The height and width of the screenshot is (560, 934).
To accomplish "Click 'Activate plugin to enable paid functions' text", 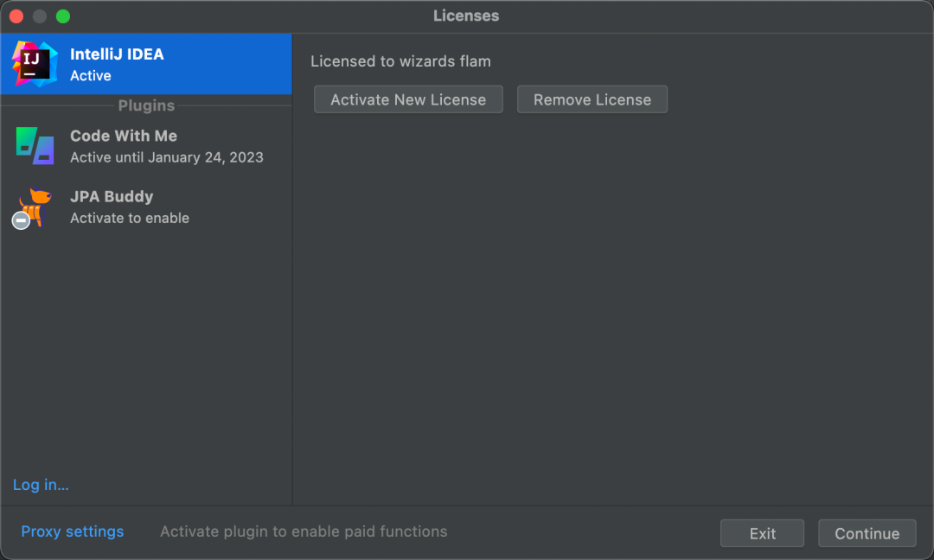I will click(304, 531).
